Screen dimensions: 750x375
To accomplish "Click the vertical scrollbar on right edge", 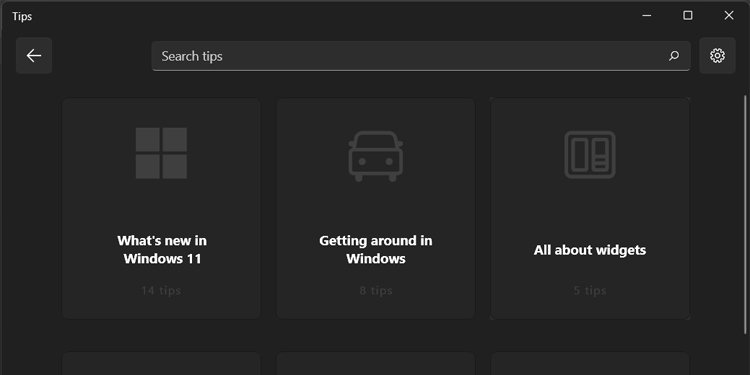I will 745,215.
